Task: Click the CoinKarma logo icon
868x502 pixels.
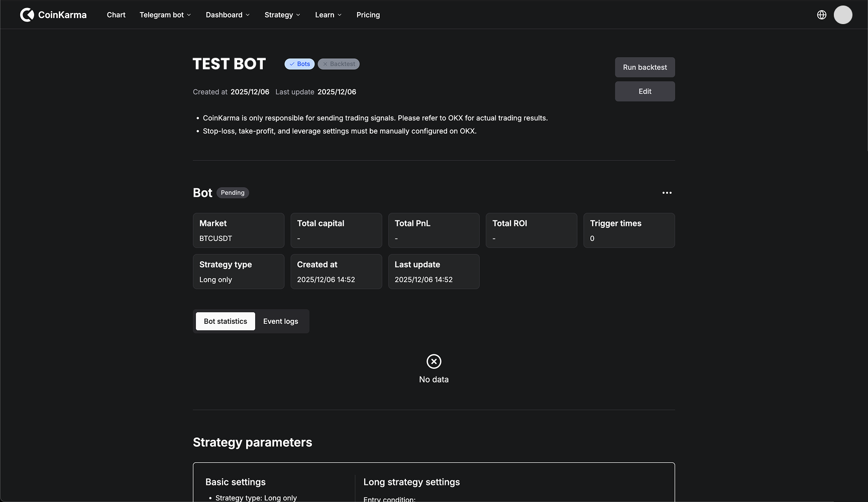Action: (x=27, y=15)
